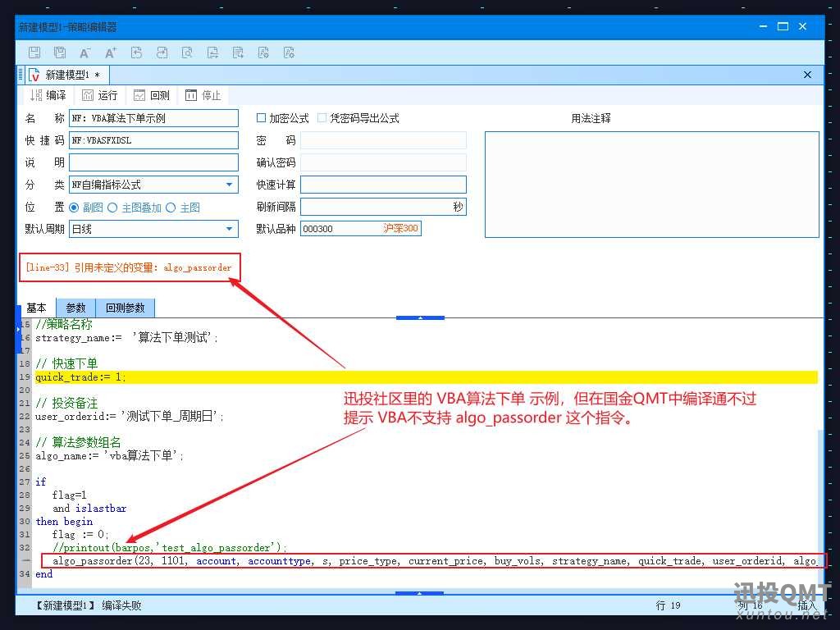Click the comment line //策略名称

[64, 324]
